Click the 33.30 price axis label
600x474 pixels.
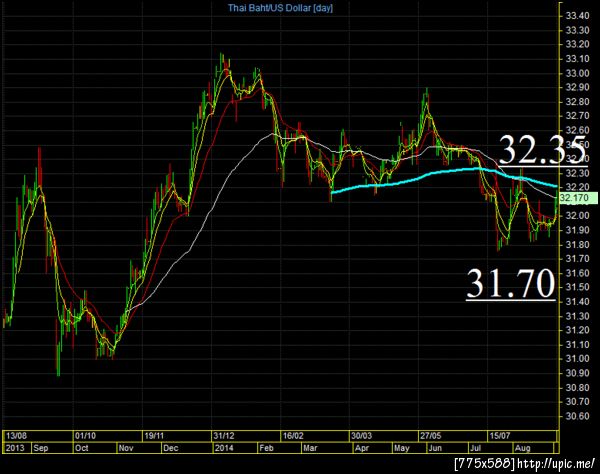pos(577,30)
